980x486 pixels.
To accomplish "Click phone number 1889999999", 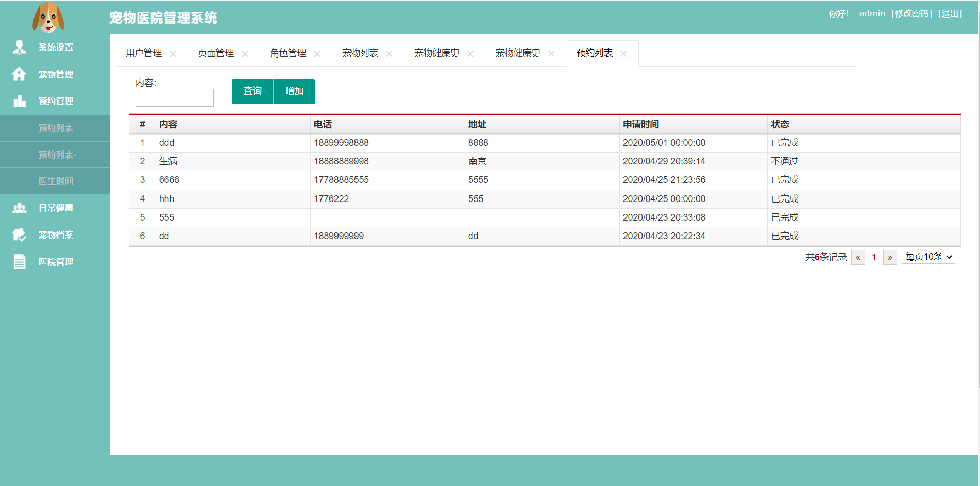I will 339,236.
